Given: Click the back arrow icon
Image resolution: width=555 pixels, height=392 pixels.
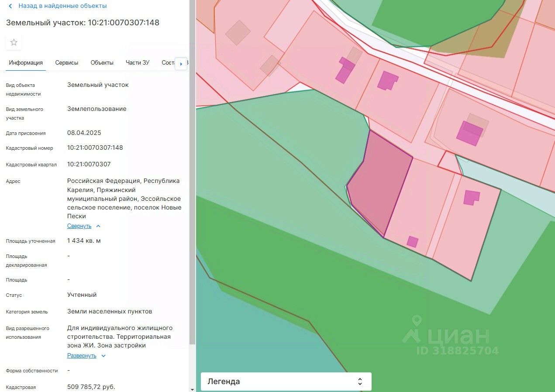Looking at the screenshot, I should point(10,6).
